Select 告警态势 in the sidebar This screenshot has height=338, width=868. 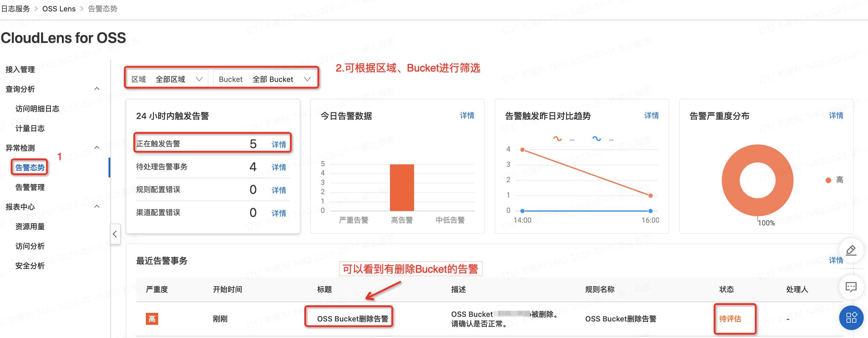(x=30, y=167)
